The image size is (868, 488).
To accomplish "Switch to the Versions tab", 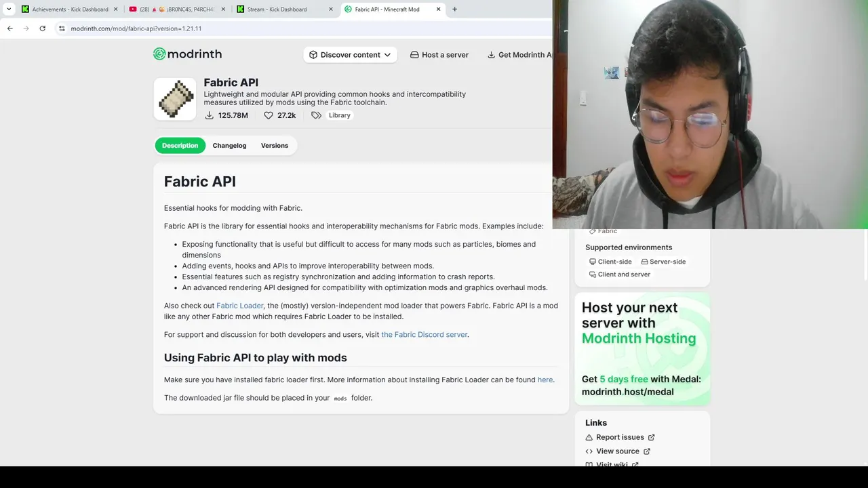I will (x=275, y=146).
